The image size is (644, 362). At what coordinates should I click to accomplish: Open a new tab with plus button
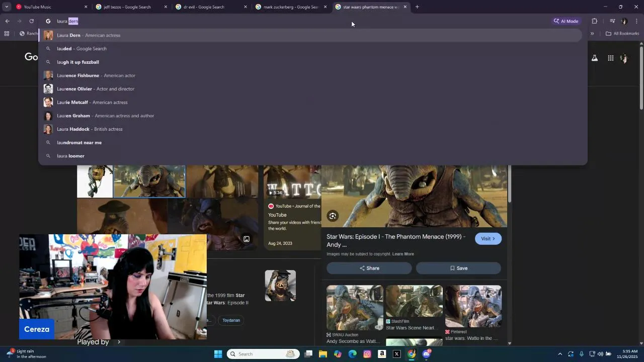pyautogui.click(x=417, y=7)
